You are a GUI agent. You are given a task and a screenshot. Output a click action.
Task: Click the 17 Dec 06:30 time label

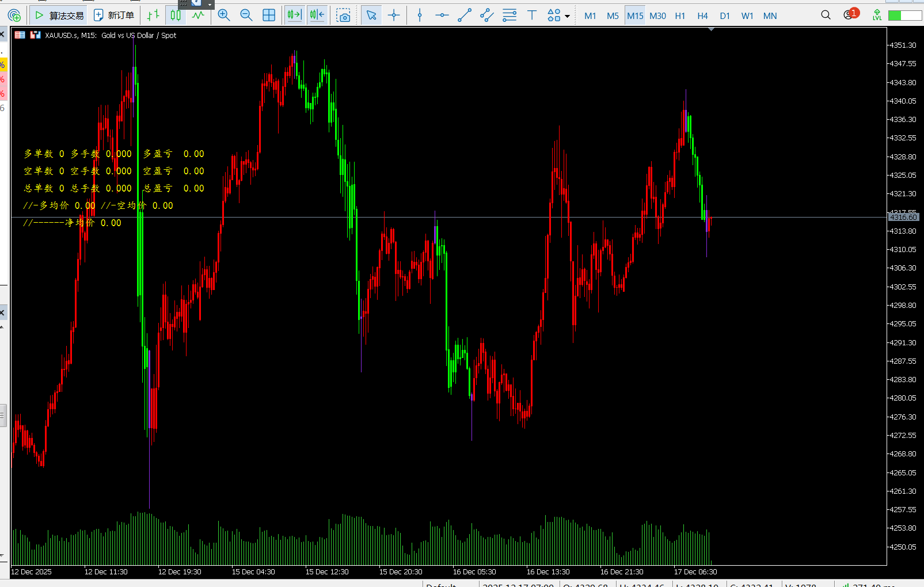pyautogui.click(x=695, y=572)
